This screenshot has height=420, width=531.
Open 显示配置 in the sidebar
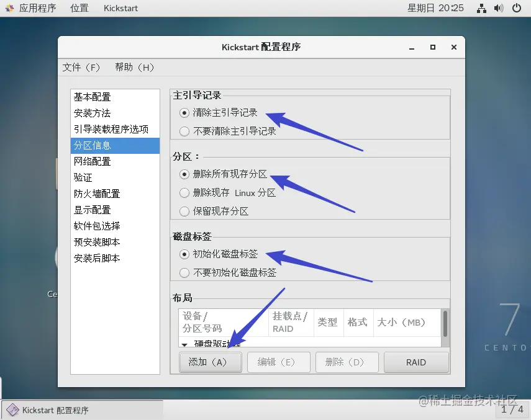[x=115, y=210]
